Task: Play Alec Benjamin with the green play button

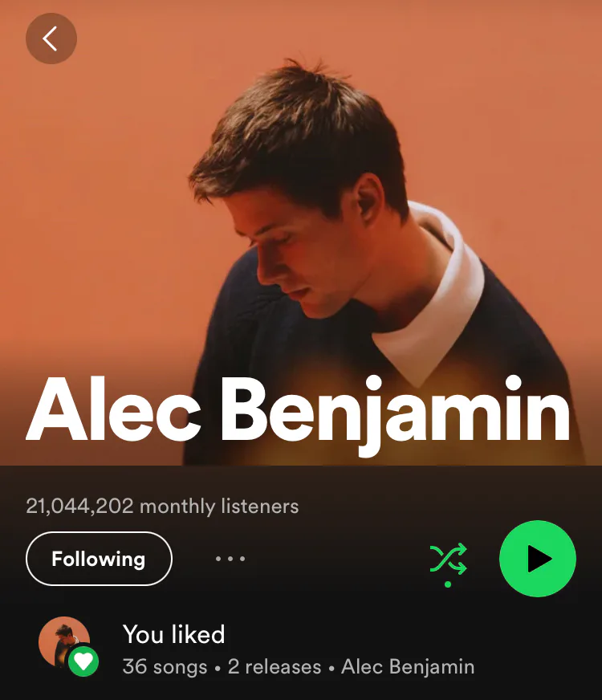Action: (x=538, y=559)
